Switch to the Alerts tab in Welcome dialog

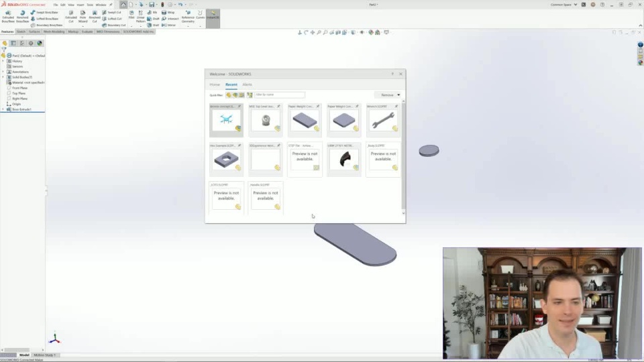tap(248, 84)
